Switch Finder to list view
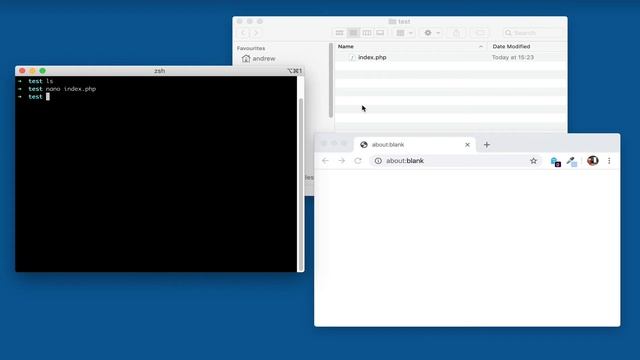 353,33
